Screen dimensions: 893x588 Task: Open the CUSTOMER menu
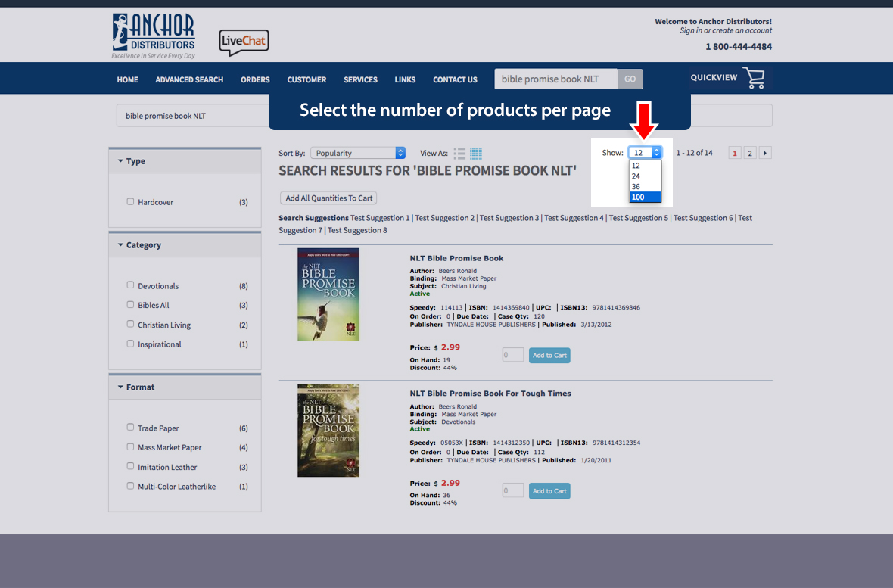click(x=306, y=79)
